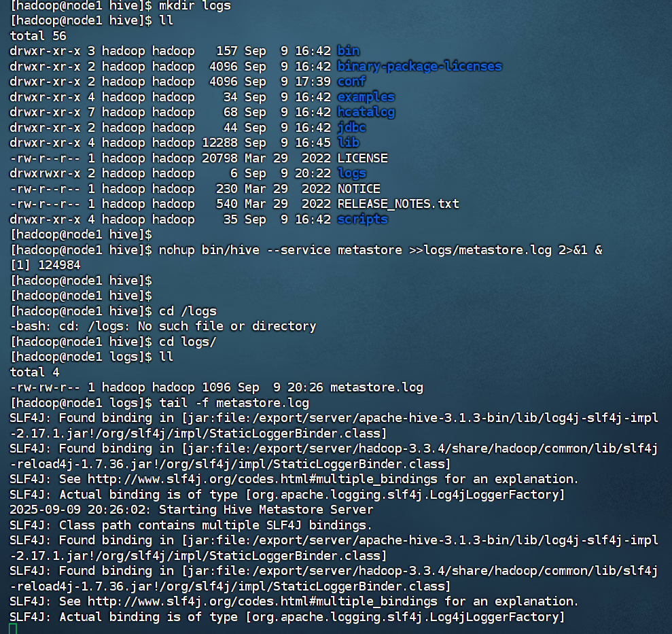Click the size value '12288' in lib row
672x634 pixels.
[x=219, y=143]
